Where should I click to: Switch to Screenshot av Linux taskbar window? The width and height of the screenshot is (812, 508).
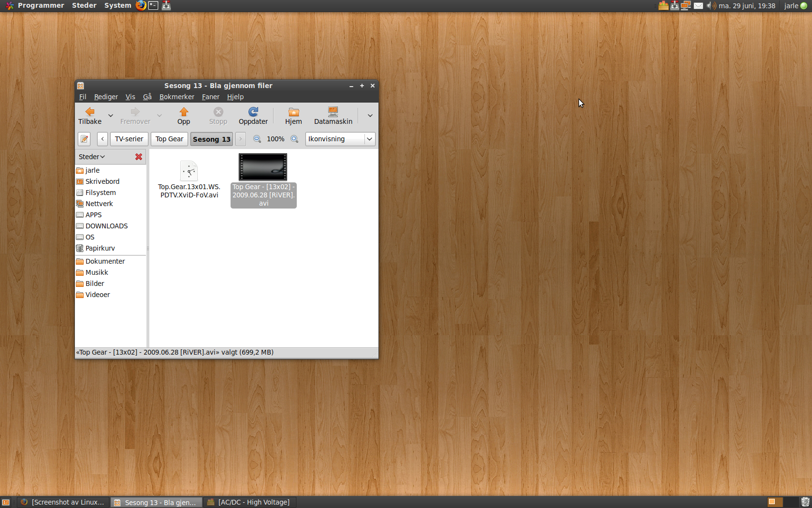[63, 502]
